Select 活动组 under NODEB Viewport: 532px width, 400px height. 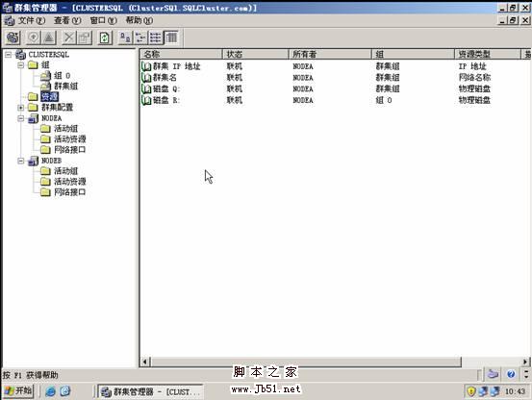pyautogui.click(x=66, y=171)
